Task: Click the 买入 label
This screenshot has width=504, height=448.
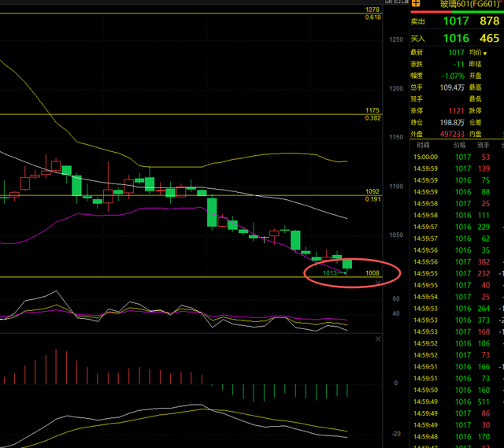Action: click(x=418, y=39)
